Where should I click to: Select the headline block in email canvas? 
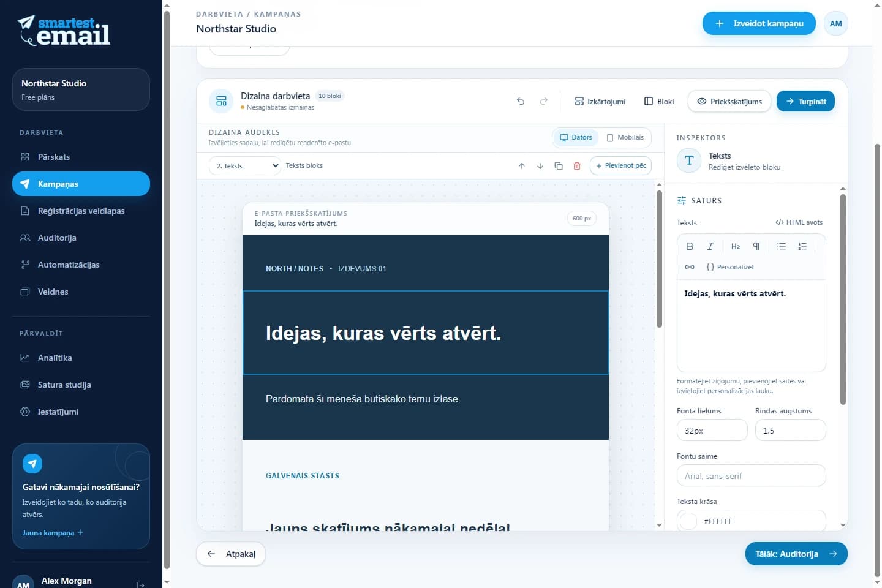426,333
